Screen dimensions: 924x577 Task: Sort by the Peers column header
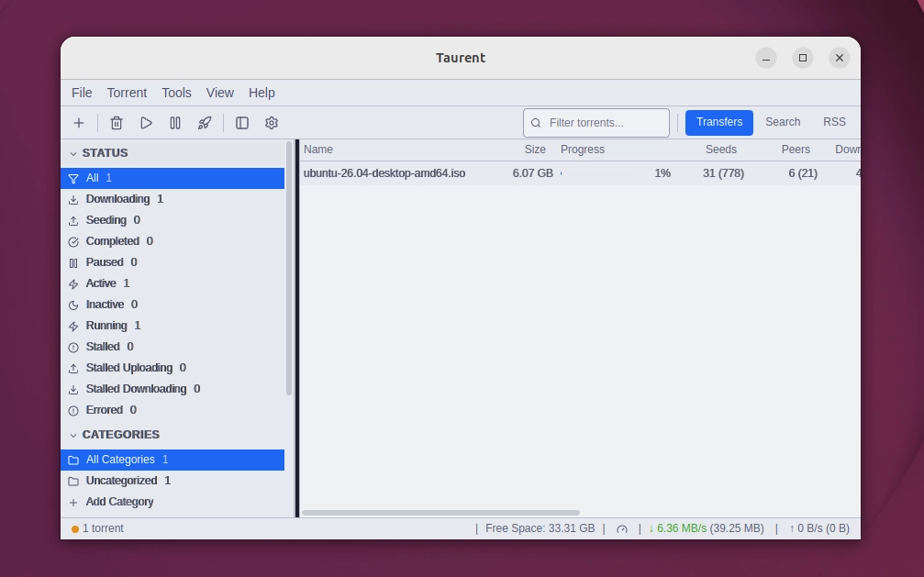[796, 150]
